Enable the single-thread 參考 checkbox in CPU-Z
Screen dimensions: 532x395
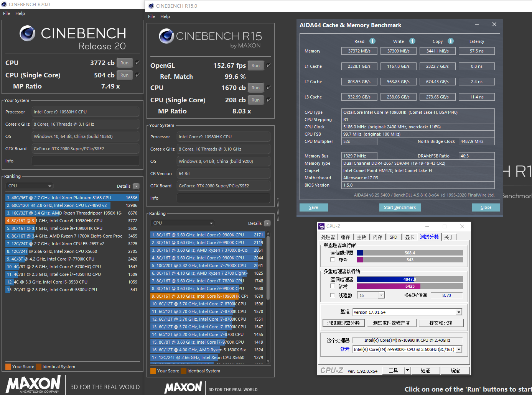[333, 259]
